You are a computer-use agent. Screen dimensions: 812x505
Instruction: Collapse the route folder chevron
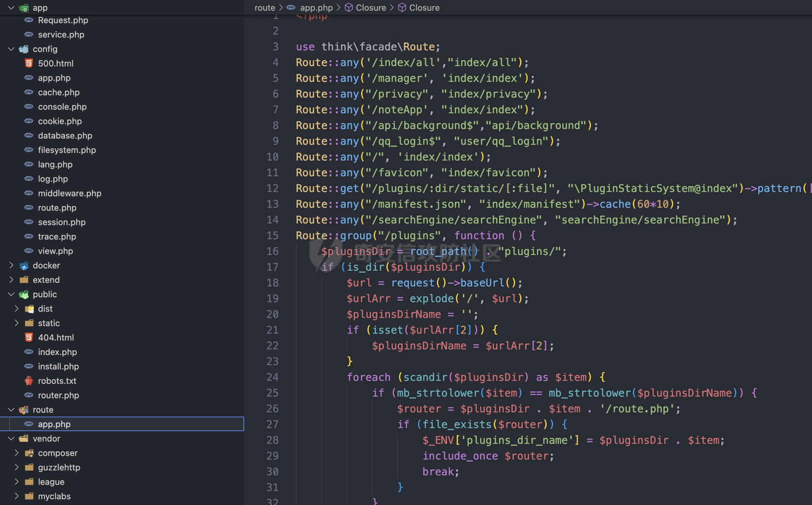point(11,410)
